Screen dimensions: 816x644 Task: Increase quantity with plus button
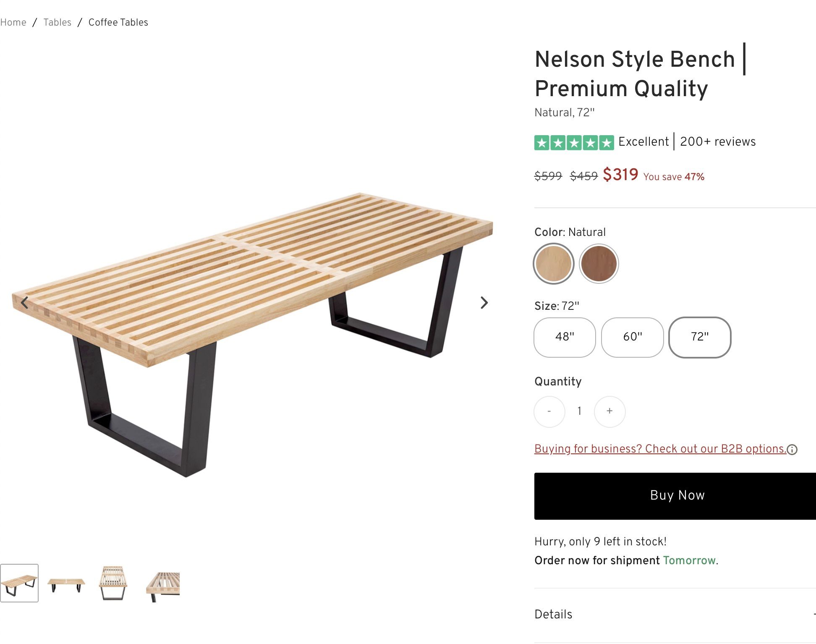(609, 411)
